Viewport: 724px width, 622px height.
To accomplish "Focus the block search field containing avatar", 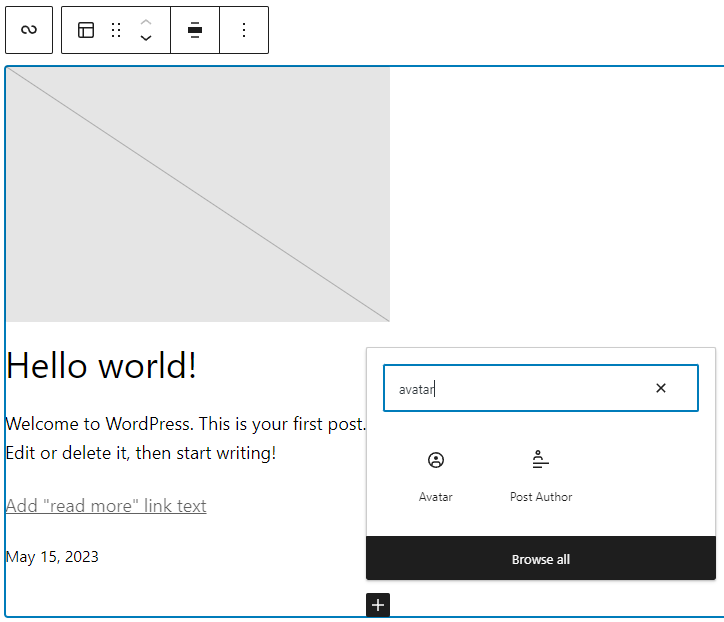I will [541, 388].
